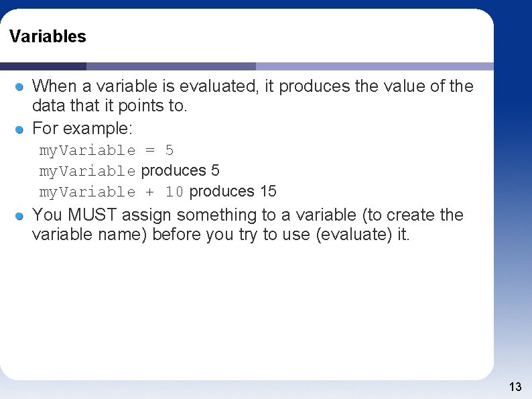The image size is (532, 399).
Task: Click the text "data that it points to."
Action: point(110,107)
